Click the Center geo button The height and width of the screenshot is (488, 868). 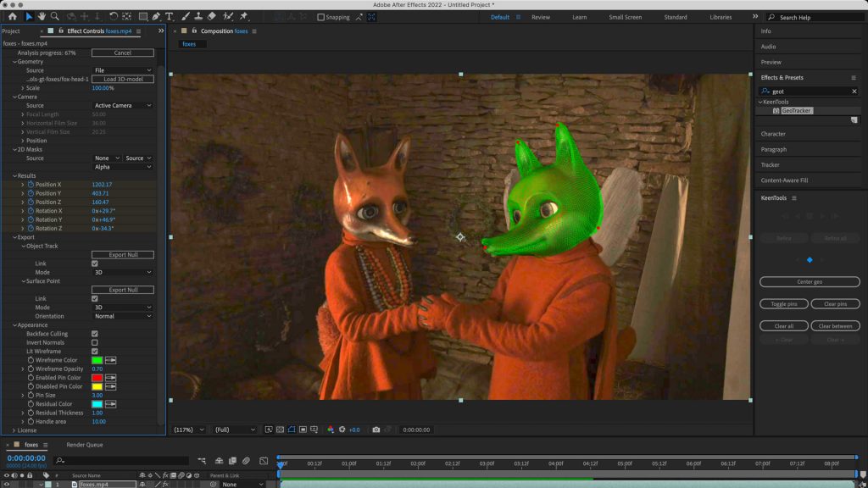810,282
